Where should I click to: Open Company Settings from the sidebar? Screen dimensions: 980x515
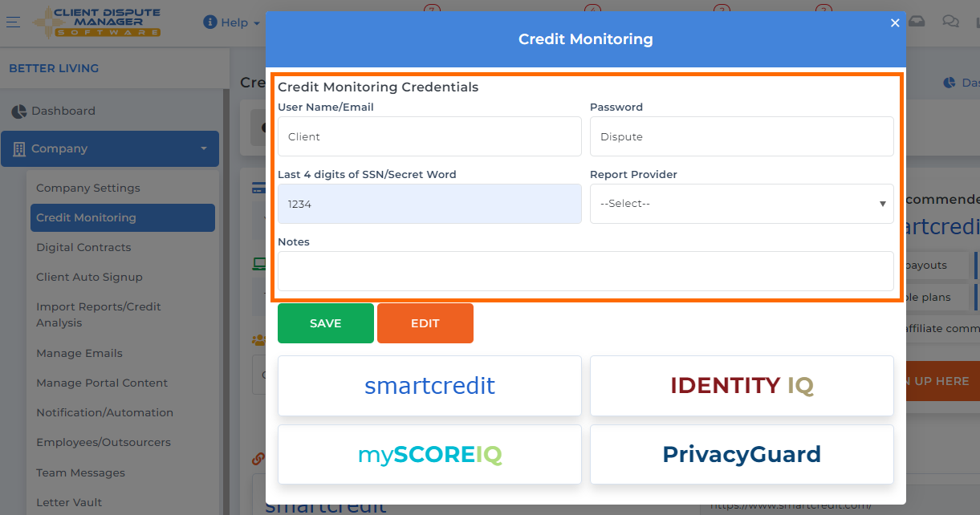point(88,187)
